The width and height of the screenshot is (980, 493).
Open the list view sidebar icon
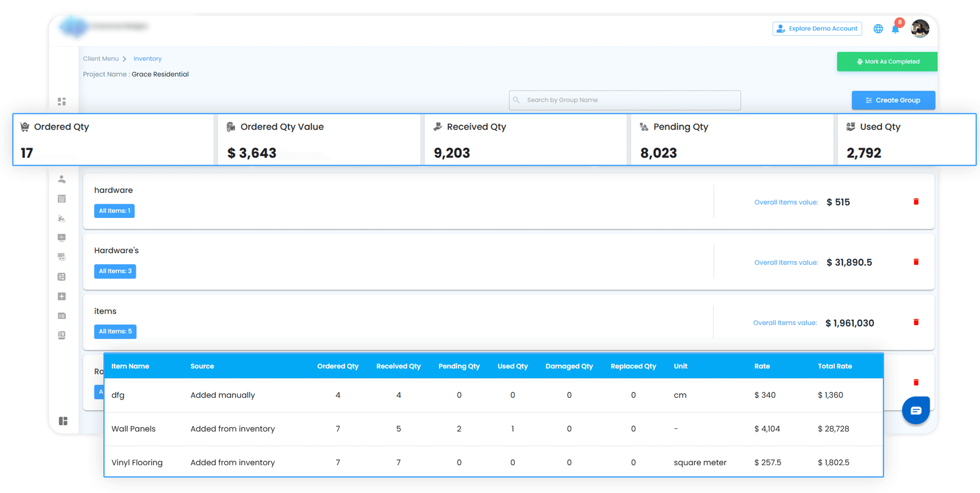62,316
